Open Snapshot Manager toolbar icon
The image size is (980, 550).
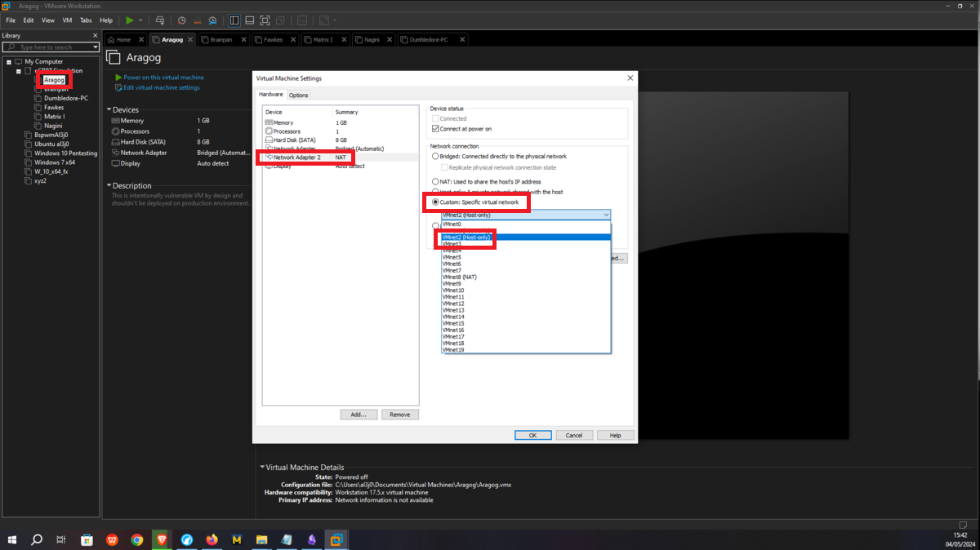(212, 20)
